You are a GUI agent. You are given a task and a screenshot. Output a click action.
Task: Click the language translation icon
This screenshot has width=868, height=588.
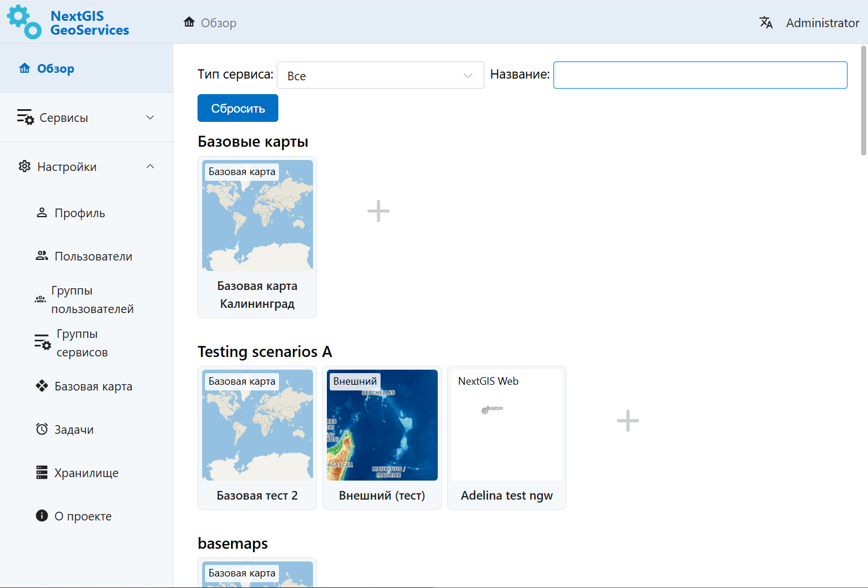(766, 23)
